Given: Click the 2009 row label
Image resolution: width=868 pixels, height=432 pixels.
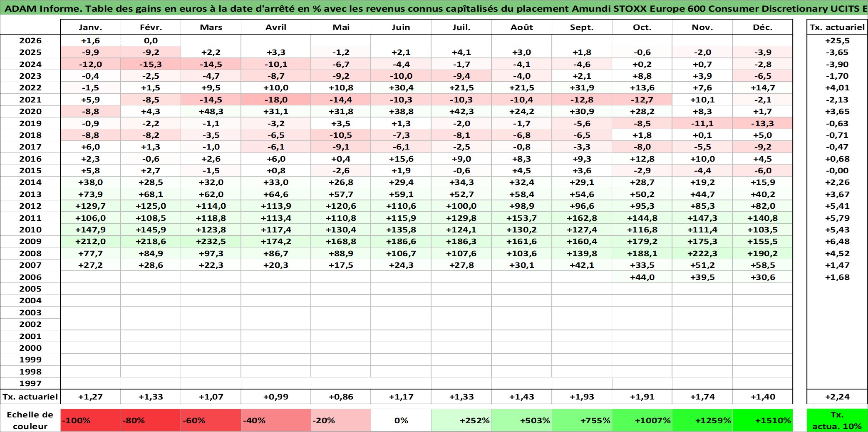Looking at the screenshot, I should click(x=30, y=241).
